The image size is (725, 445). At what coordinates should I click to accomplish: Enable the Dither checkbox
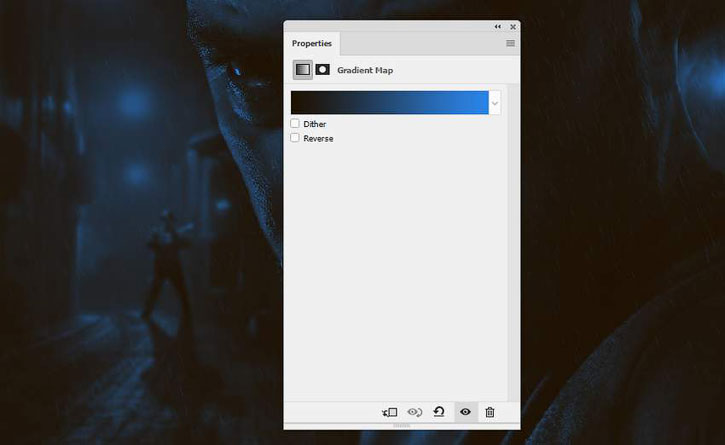pyautogui.click(x=295, y=124)
